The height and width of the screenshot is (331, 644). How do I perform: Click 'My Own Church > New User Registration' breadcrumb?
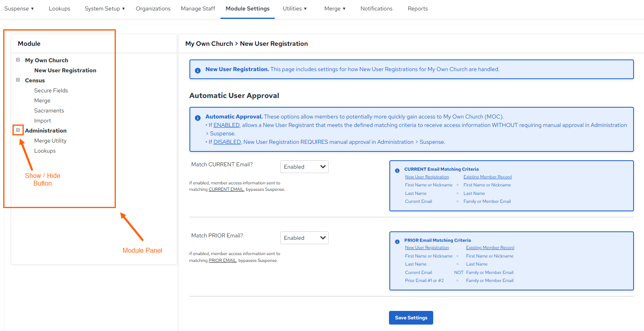pyautogui.click(x=247, y=43)
